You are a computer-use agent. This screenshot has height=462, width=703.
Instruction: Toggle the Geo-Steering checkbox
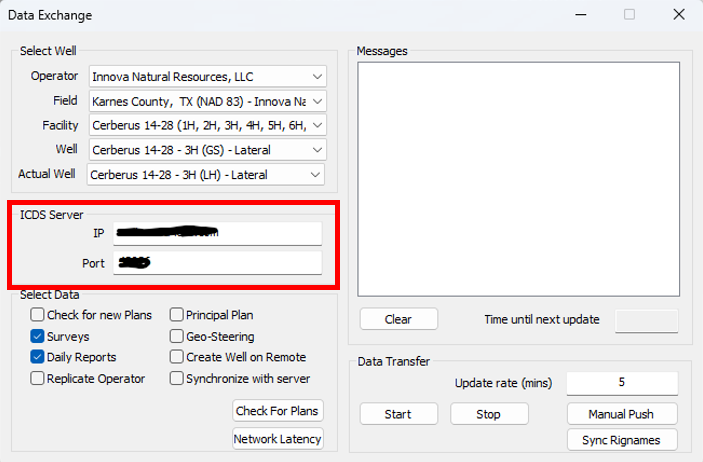[177, 336]
